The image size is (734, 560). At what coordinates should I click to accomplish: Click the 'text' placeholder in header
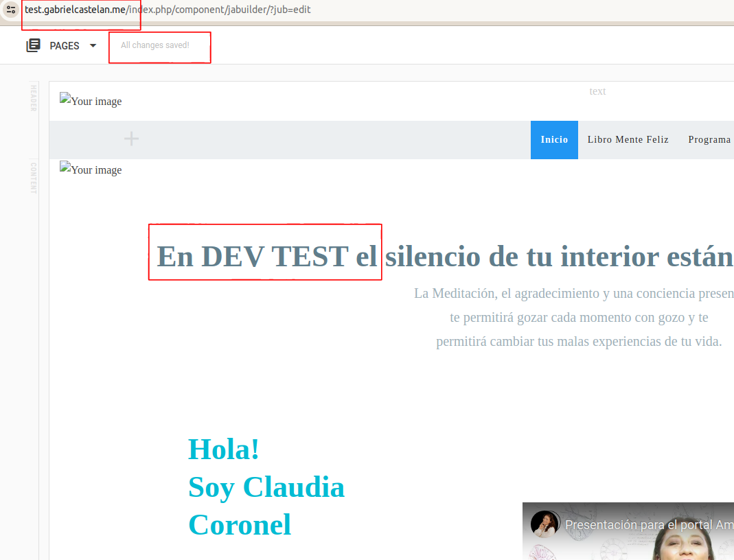click(x=597, y=91)
